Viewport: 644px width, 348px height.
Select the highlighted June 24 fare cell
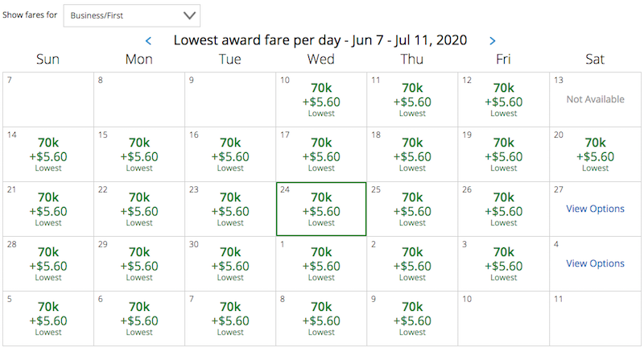(321, 209)
